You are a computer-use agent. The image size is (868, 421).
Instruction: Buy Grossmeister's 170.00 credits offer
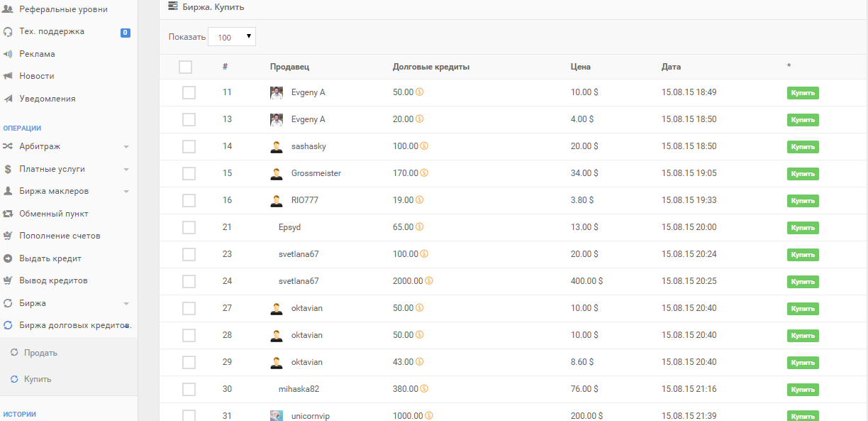pyautogui.click(x=803, y=173)
